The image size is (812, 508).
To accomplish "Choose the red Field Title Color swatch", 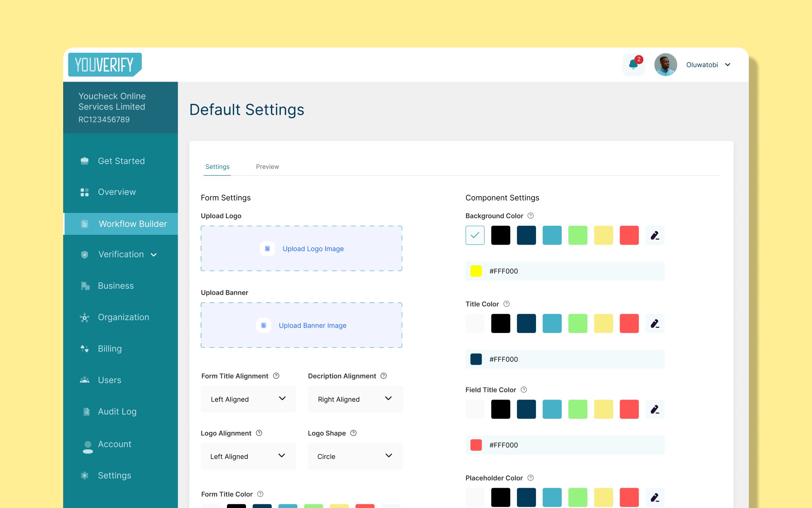I will [629, 409].
